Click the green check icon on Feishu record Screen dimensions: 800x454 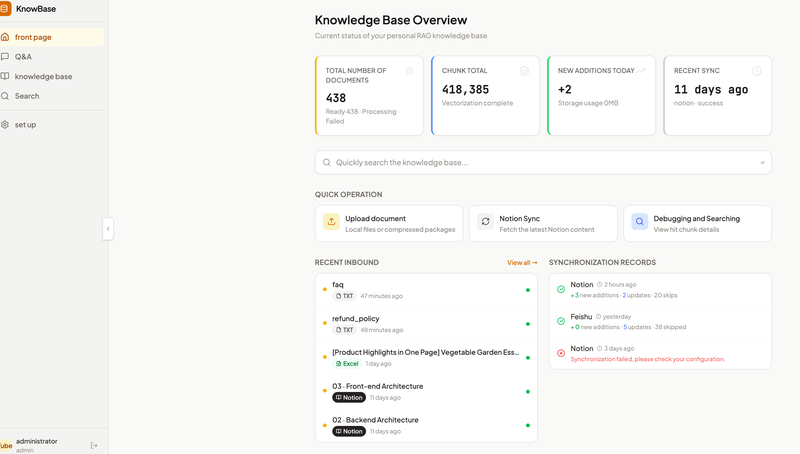coord(561,321)
